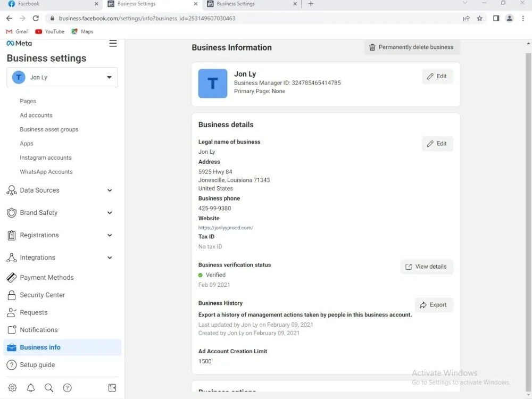Image resolution: width=532 pixels, height=399 pixels.
Task: Click the Verified status label
Action: coord(215,275)
